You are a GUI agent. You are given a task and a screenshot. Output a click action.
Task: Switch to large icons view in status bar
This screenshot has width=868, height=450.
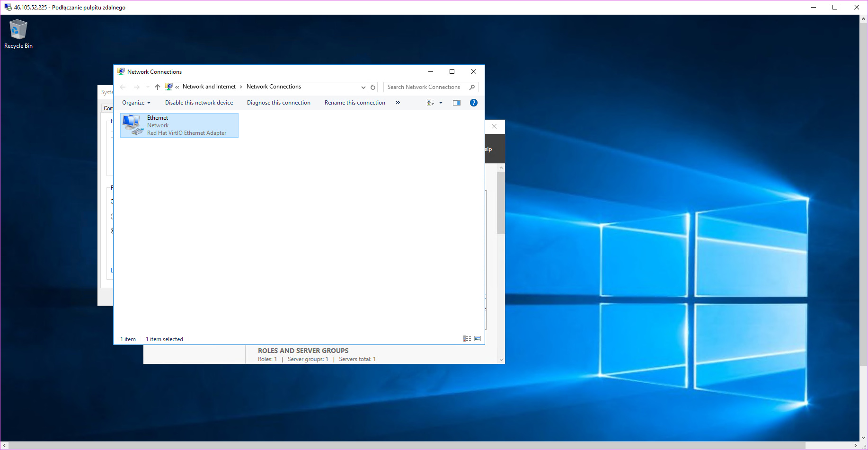pos(478,339)
